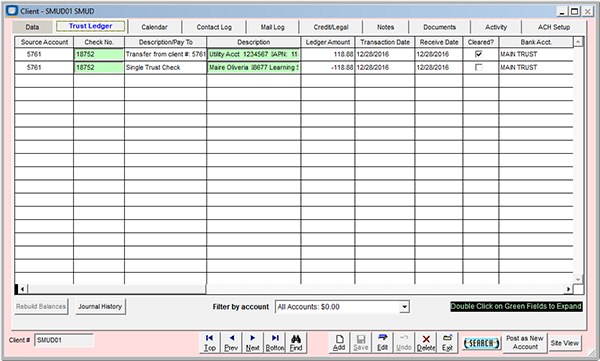This screenshot has width=600, height=361.
Task: Jump to the Bottom record
Action: click(275, 343)
